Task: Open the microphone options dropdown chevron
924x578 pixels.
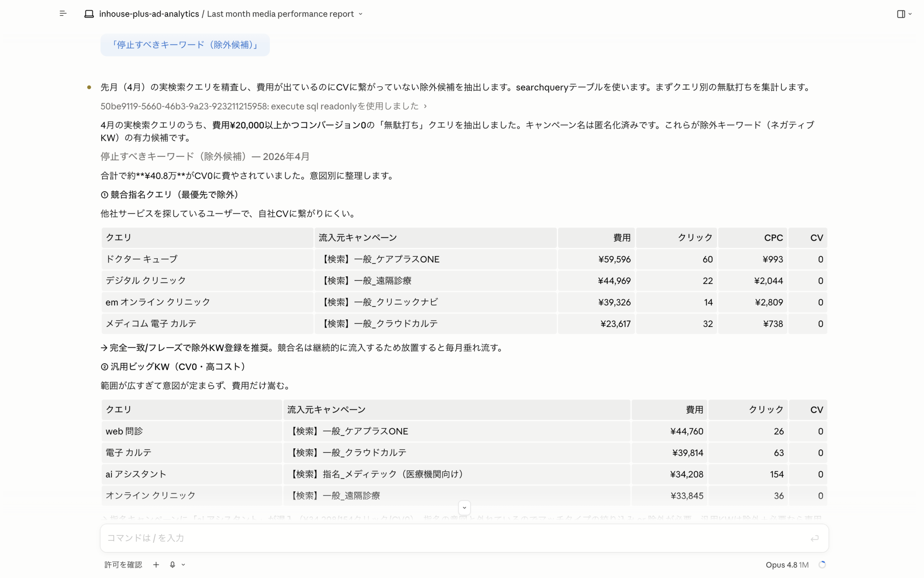Action: click(x=183, y=565)
